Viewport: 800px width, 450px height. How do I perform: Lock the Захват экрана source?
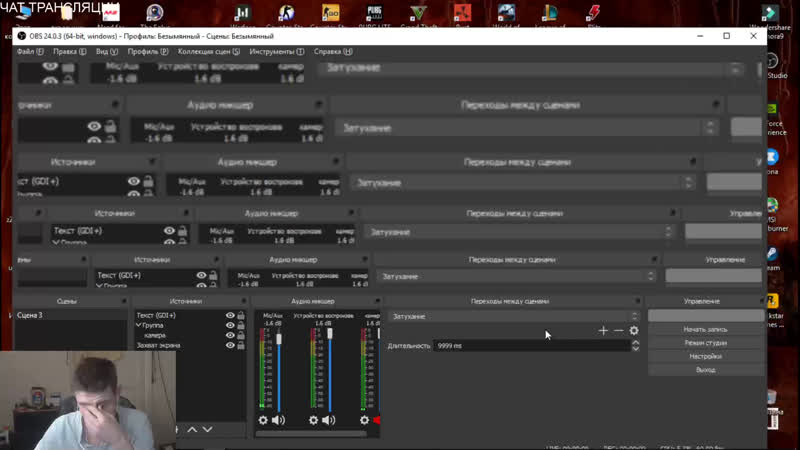pyautogui.click(x=241, y=346)
